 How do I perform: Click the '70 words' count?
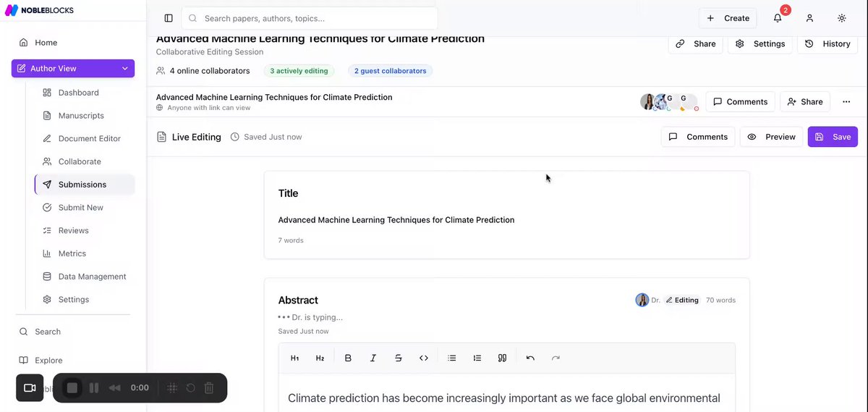coord(720,300)
